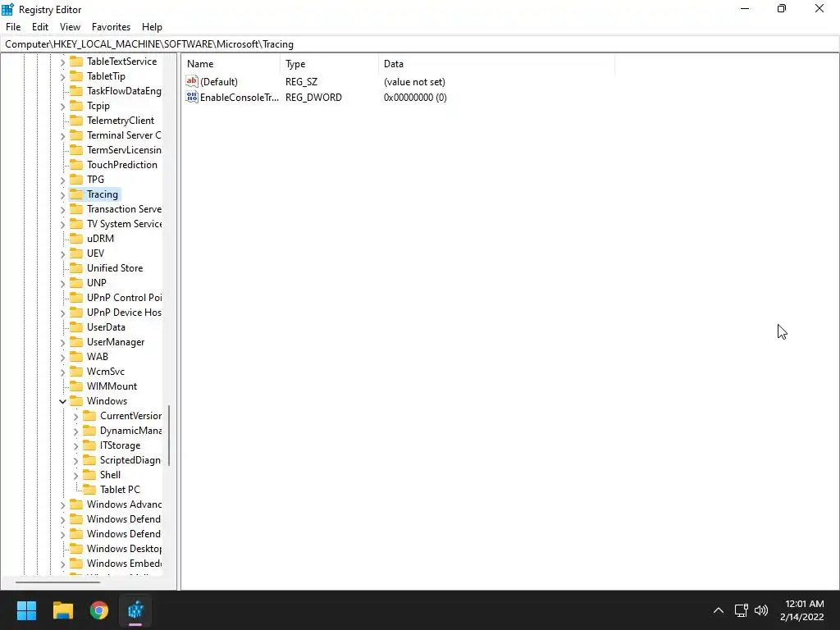Image resolution: width=840 pixels, height=630 pixels.
Task: Click the (value not set) data cell
Action: 414,81
